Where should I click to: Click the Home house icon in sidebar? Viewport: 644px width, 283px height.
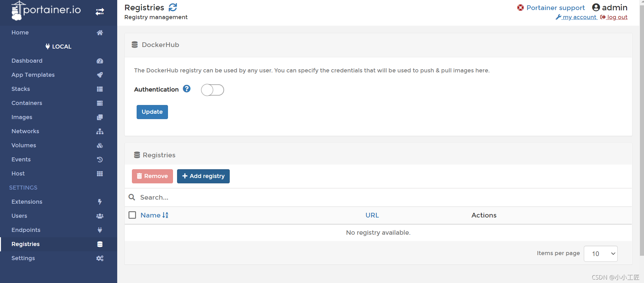point(100,33)
